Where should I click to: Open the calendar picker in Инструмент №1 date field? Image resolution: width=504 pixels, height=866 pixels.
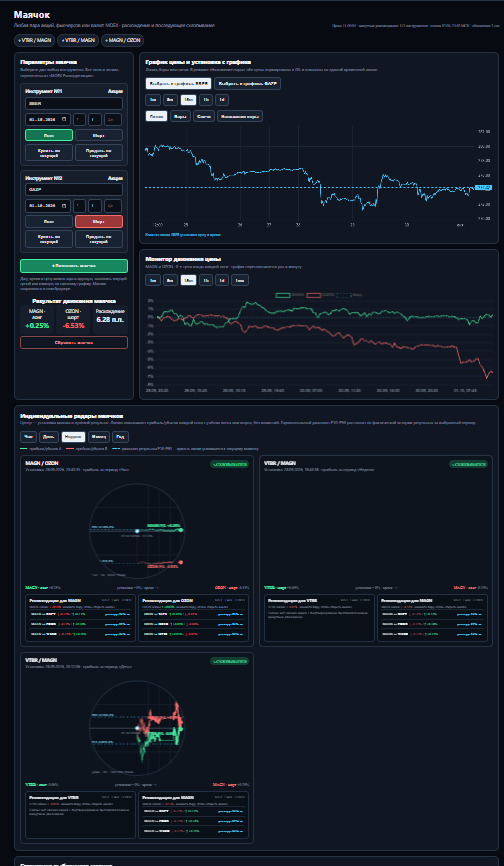tap(65, 119)
